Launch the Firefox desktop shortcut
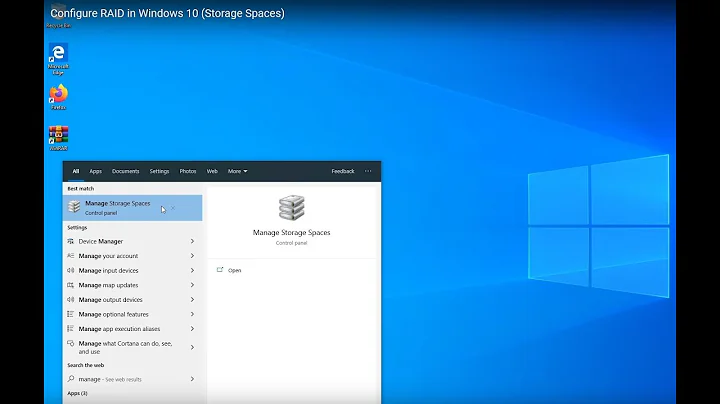The width and height of the screenshot is (720, 404). point(58,97)
